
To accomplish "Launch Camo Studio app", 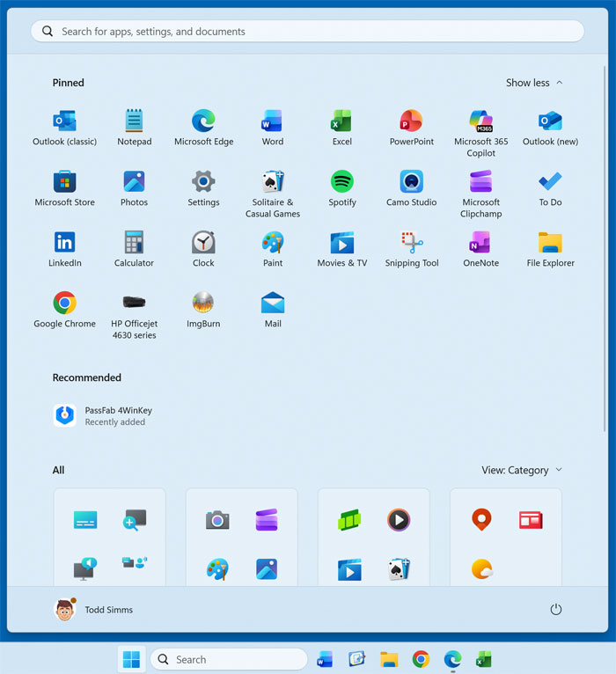I will [x=411, y=188].
